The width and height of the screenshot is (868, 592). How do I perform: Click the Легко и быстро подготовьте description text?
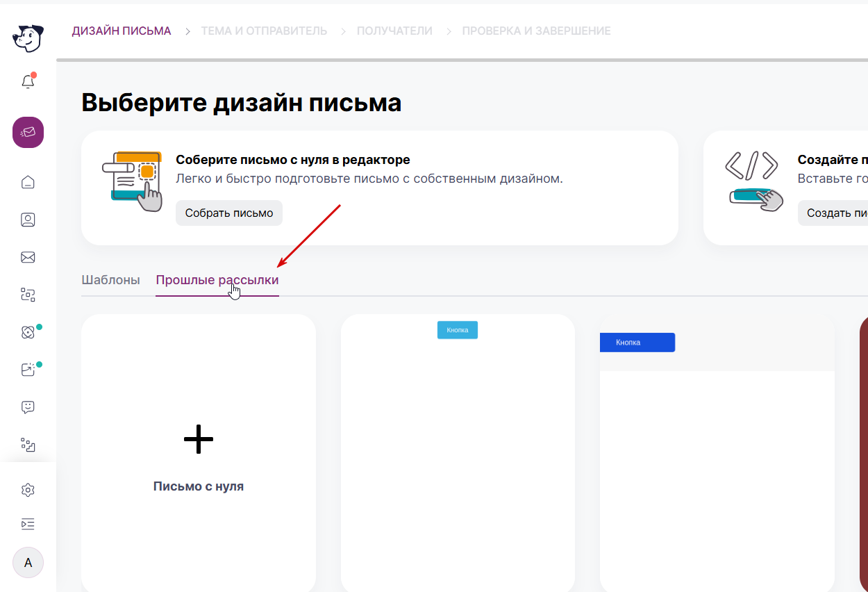pos(369,179)
